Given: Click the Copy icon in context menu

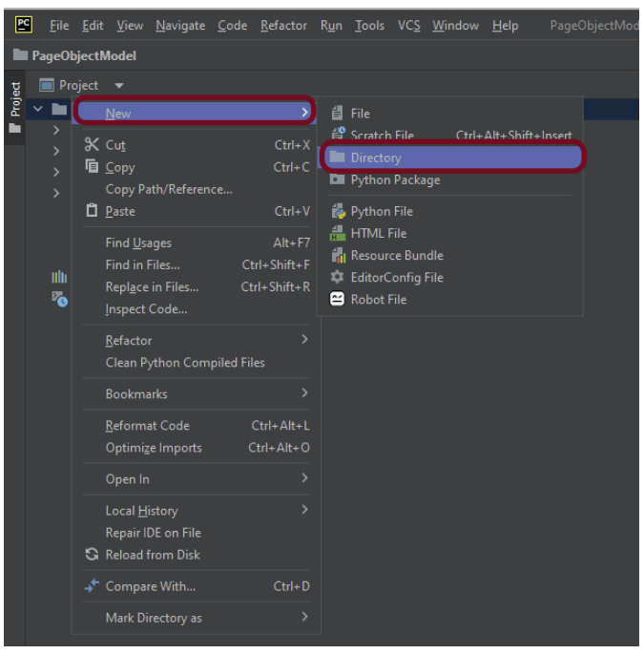Looking at the screenshot, I should (x=92, y=166).
